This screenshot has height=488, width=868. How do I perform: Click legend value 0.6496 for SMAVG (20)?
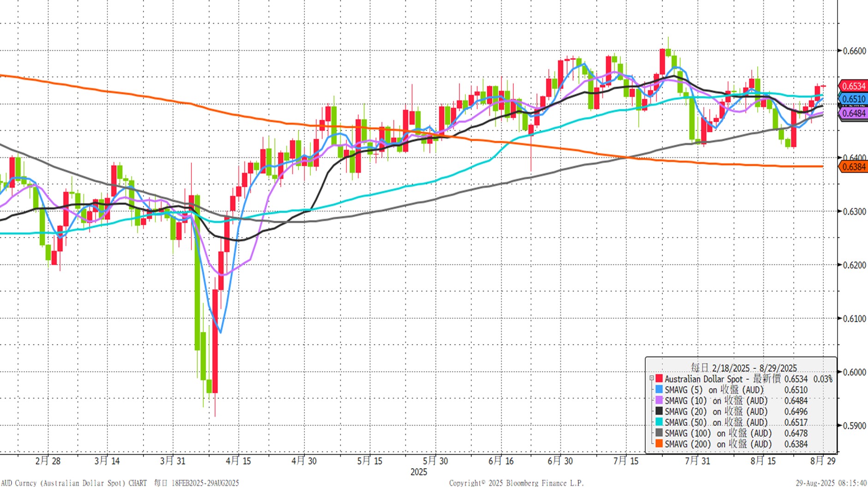point(796,411)
